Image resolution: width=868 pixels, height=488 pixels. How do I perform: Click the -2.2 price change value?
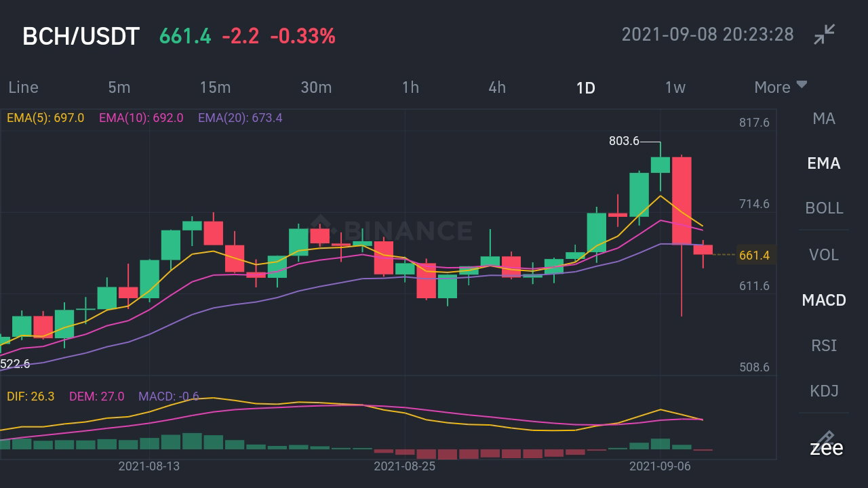(x=241, y=36)
